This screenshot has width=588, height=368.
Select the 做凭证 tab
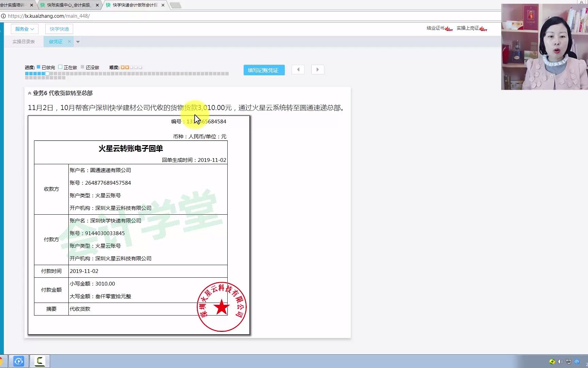click(55, 42)
